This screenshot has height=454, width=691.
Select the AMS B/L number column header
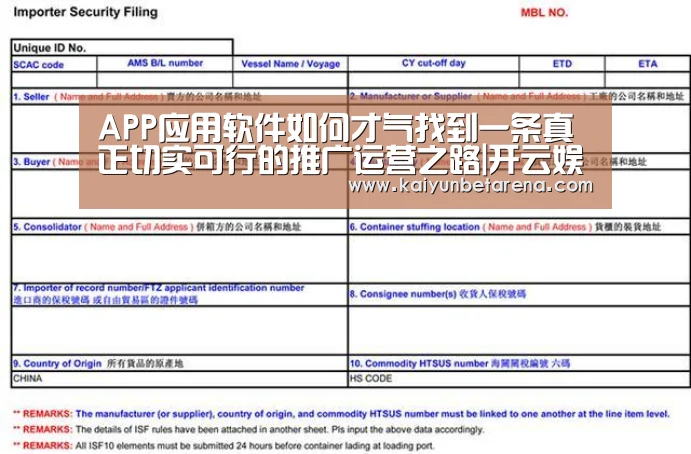pos(165,63)
